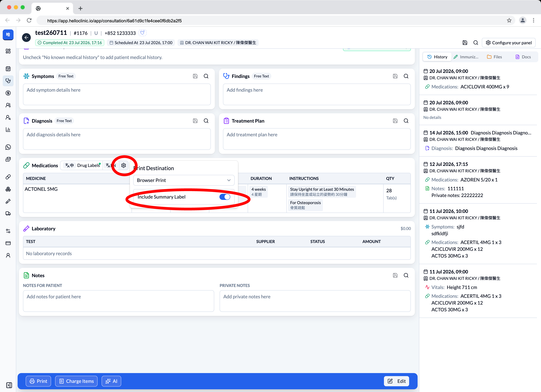
Task: Collapse the sidebar with the panel icon
Action: click(9, 385)
